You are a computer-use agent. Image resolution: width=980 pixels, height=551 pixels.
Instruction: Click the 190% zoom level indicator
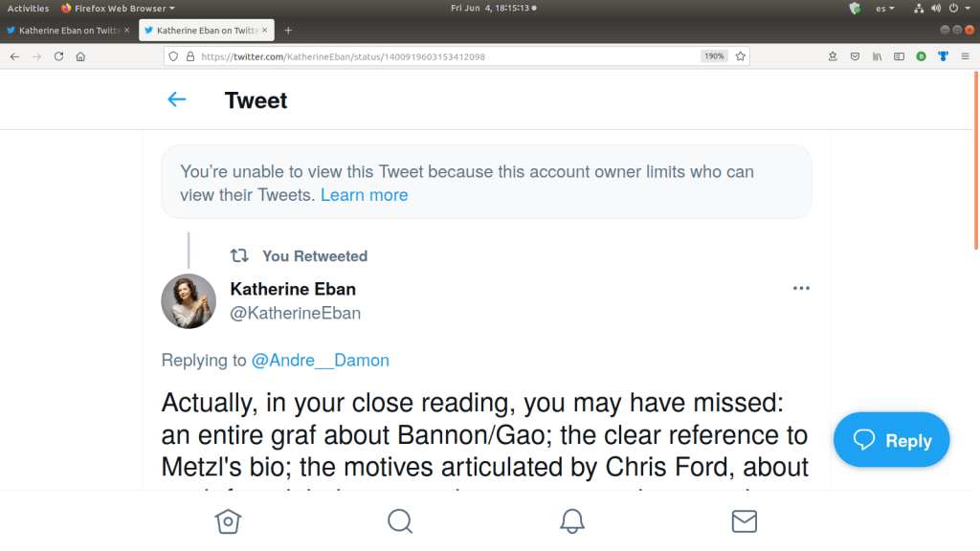[714, 56]
